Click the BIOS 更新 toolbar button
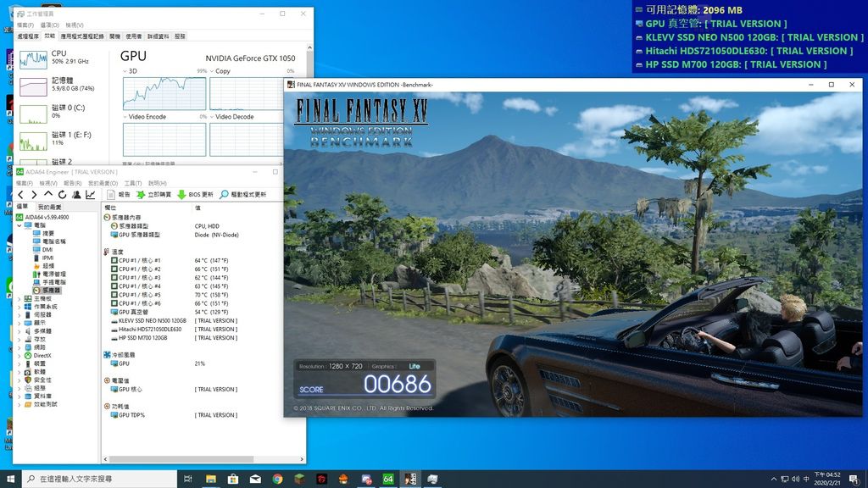The width and height of the screenshot is (868, 488). coord(195,195)
